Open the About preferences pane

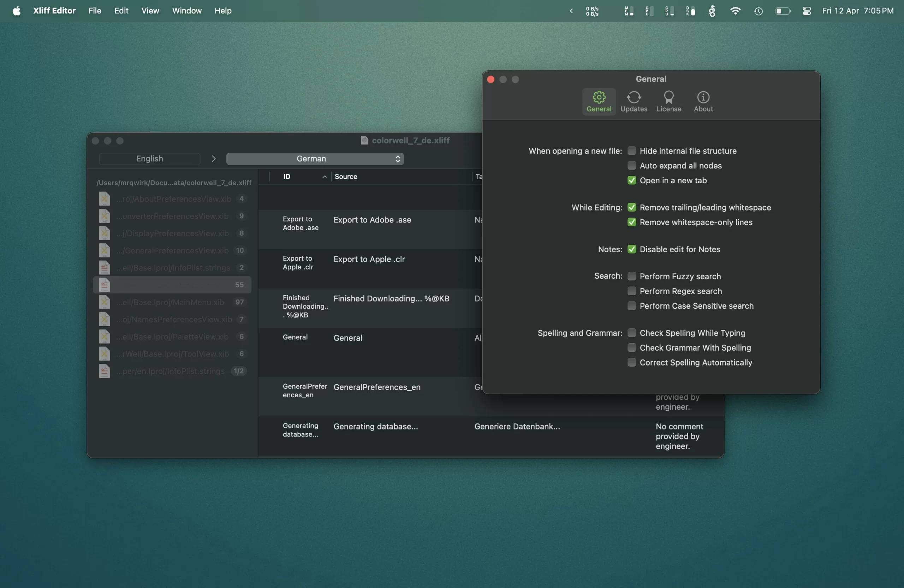(703, 101)
